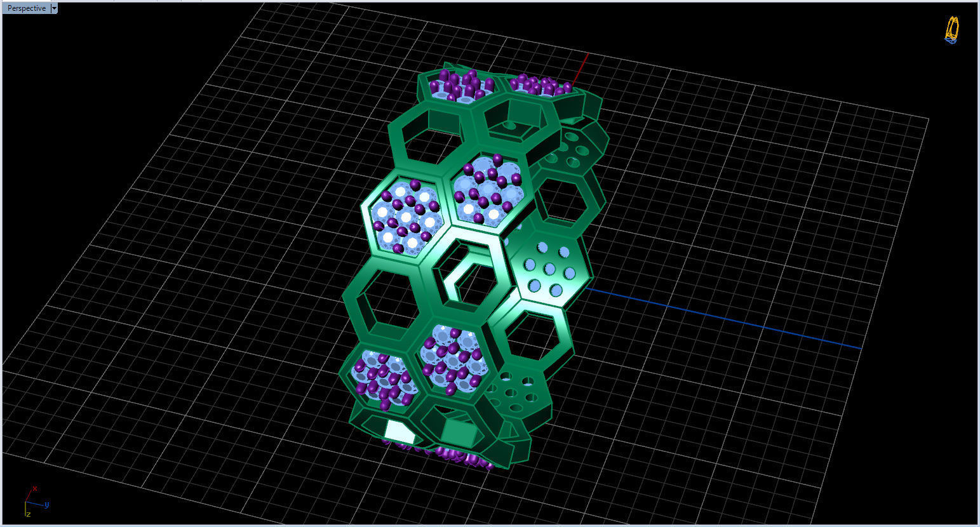Select the green hexagonal bracelet model
The height and width of the screenshot is (527, 980).
[x=473, y=267]
